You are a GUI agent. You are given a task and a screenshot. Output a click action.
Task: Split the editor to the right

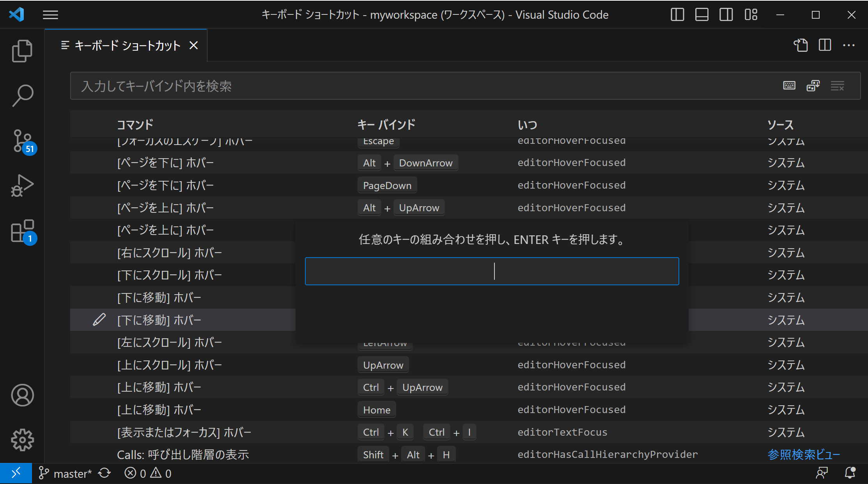825,45
